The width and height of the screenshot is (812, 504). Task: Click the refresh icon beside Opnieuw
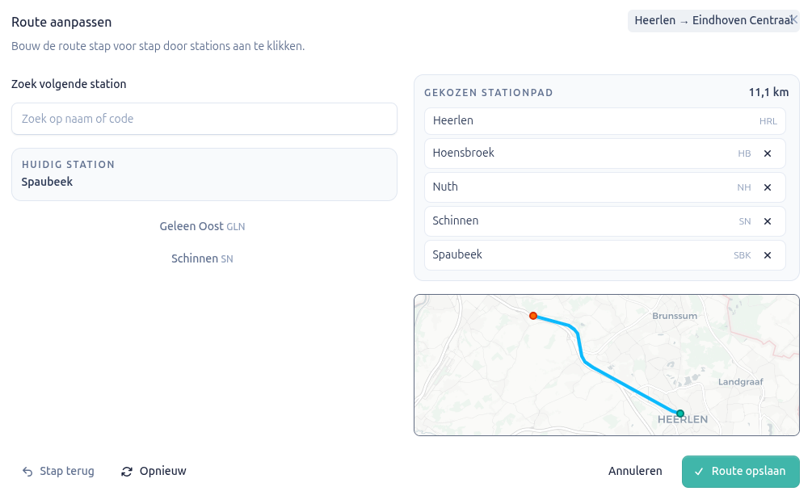click(x=126, y=471)
